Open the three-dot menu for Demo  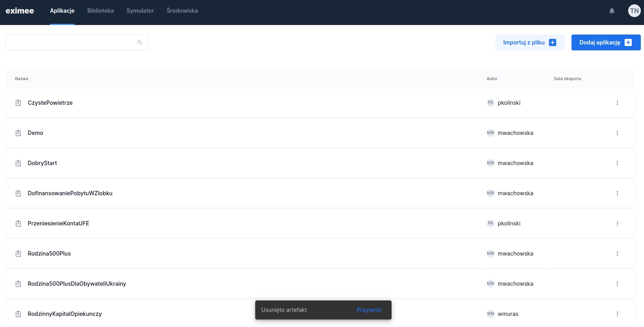pos(617,133)
